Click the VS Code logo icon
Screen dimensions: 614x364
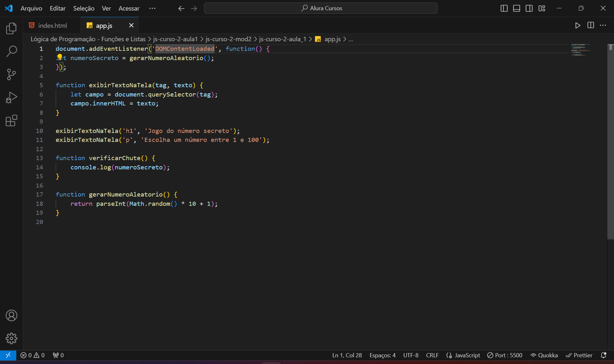click(x=9, y=8)
